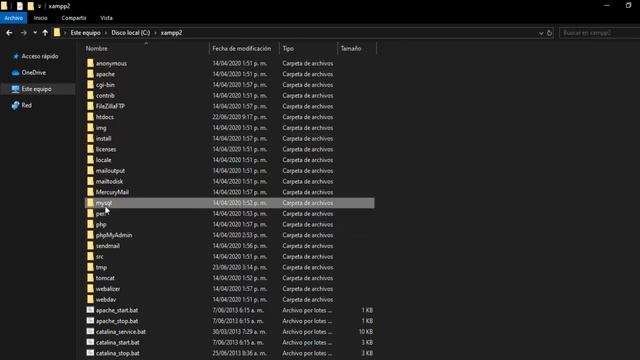The image size is (640, 360).
Task: Select Este equipo in navigation pane
Action: 36,89
